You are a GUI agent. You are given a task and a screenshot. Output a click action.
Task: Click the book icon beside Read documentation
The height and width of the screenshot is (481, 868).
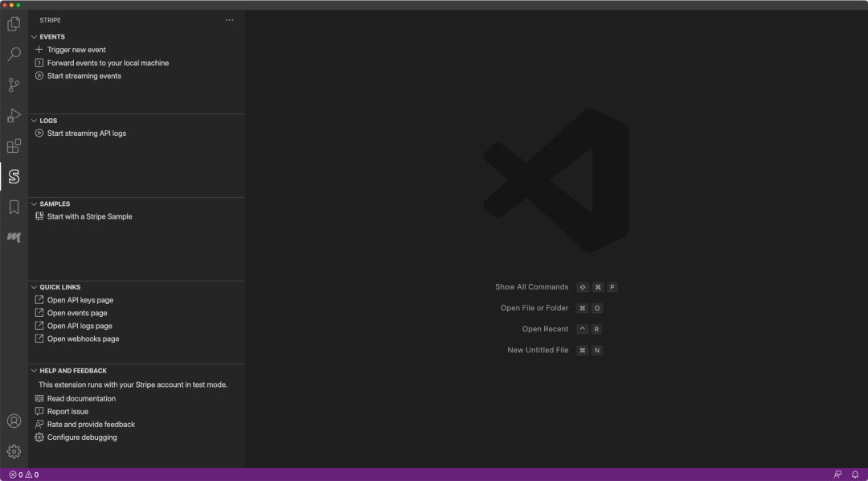(39, 398)
